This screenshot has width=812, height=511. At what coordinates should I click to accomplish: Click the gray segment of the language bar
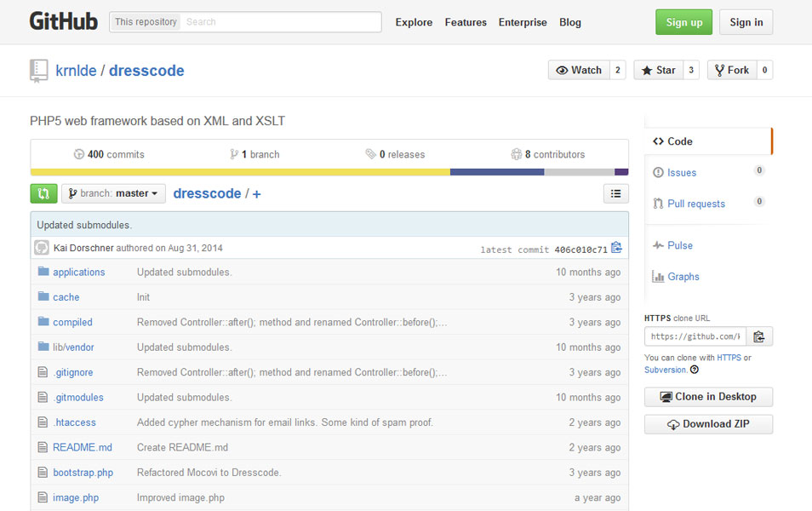pos(580,172)
